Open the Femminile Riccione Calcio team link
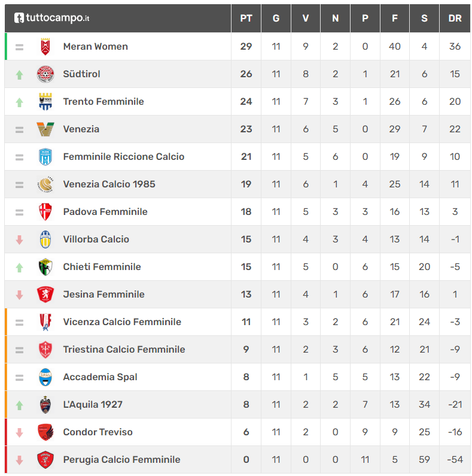Viewport: 472px width, 476px height. [x=124, y=157]
